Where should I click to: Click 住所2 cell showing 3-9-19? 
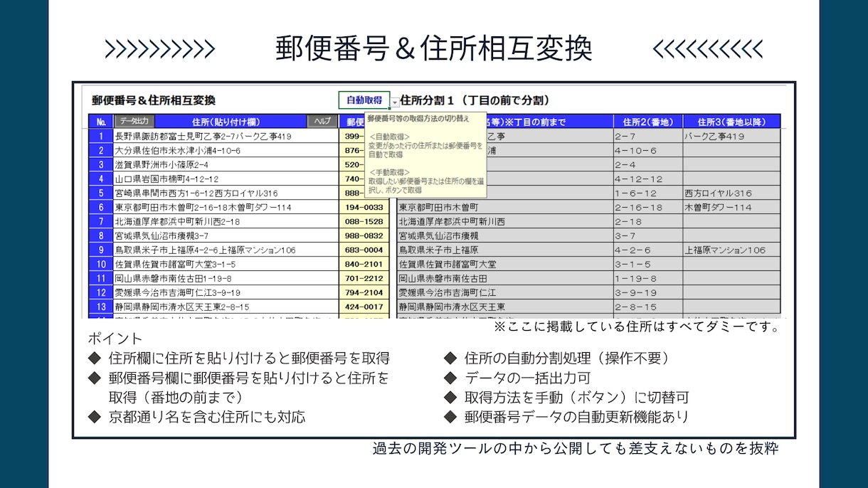coord(647,292)
